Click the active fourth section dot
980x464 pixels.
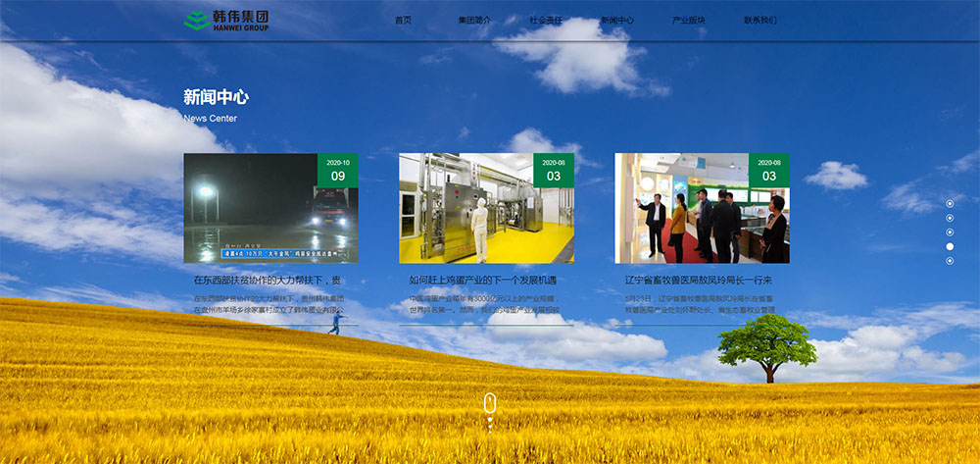tap(950, 246)
